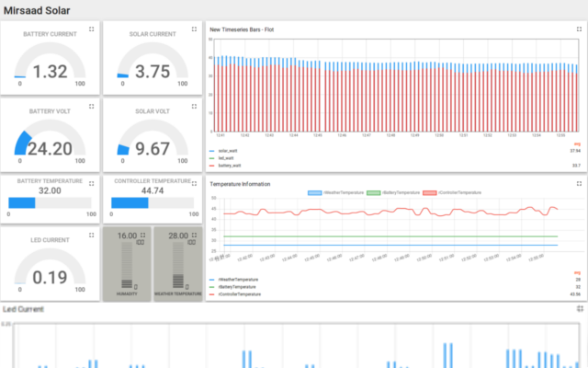
Task: Click the BATTERY CURRENT gauge label
Action: point(50,34)
